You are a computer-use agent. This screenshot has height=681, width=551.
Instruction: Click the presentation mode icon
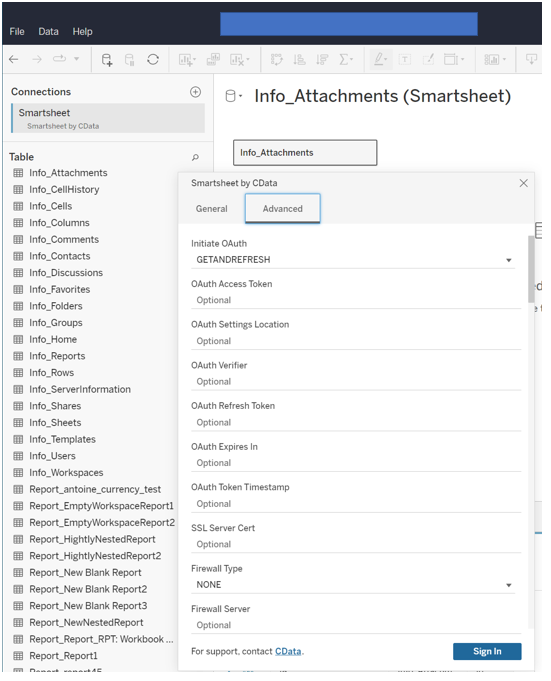point(531,59)
